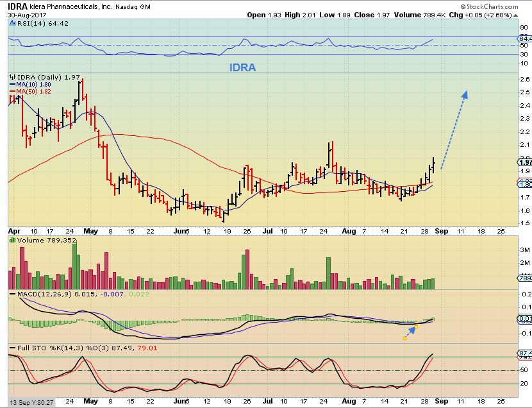
Task: Click the Full STO black legend line marker
Action: pyautogui.click(x=13, y=348)
